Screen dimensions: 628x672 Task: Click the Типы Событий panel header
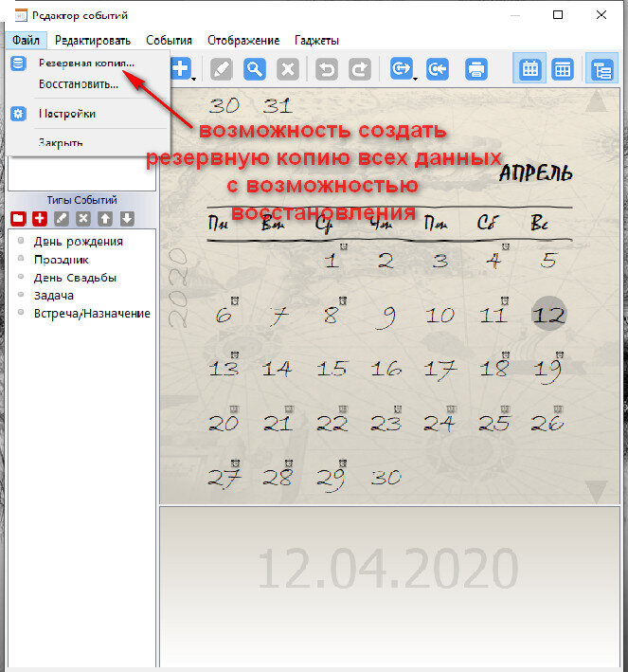tap(81, 200)
